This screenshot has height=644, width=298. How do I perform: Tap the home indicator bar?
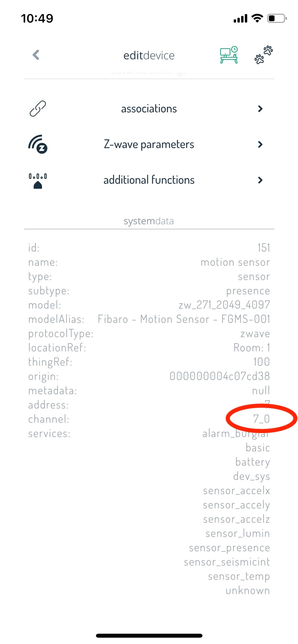click(149, 636)
